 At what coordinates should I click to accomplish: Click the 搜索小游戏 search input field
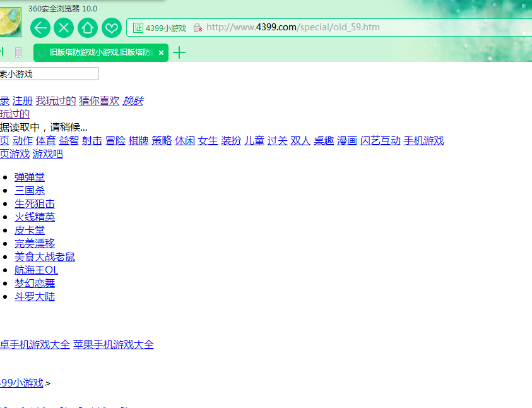[x=49, y=73]
